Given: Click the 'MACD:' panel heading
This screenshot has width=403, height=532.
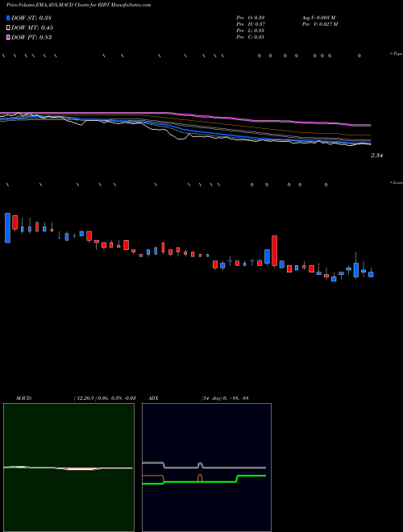Looking at the screenshot, I should [24, 398].
